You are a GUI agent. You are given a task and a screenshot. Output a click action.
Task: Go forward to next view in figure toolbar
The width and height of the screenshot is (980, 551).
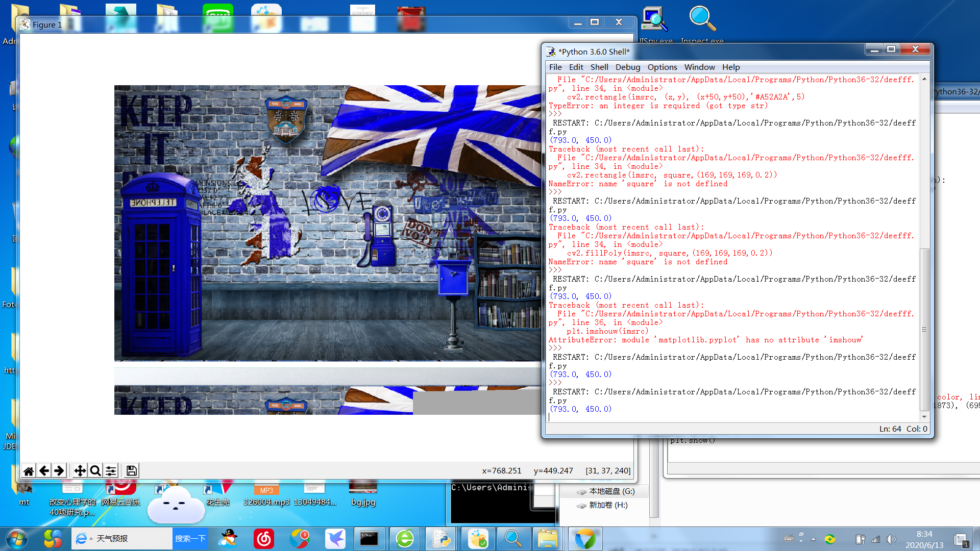click(x=60, y=470)
